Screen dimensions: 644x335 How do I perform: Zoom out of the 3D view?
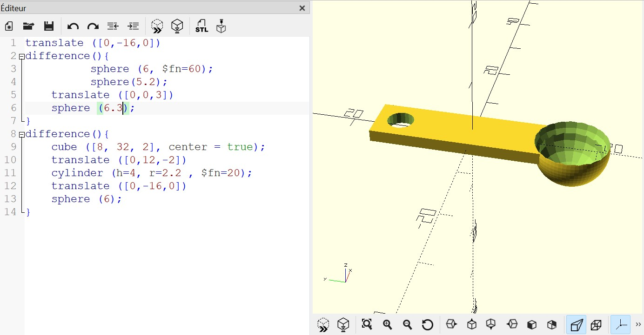pyautogui.click(x=407, y=324)
